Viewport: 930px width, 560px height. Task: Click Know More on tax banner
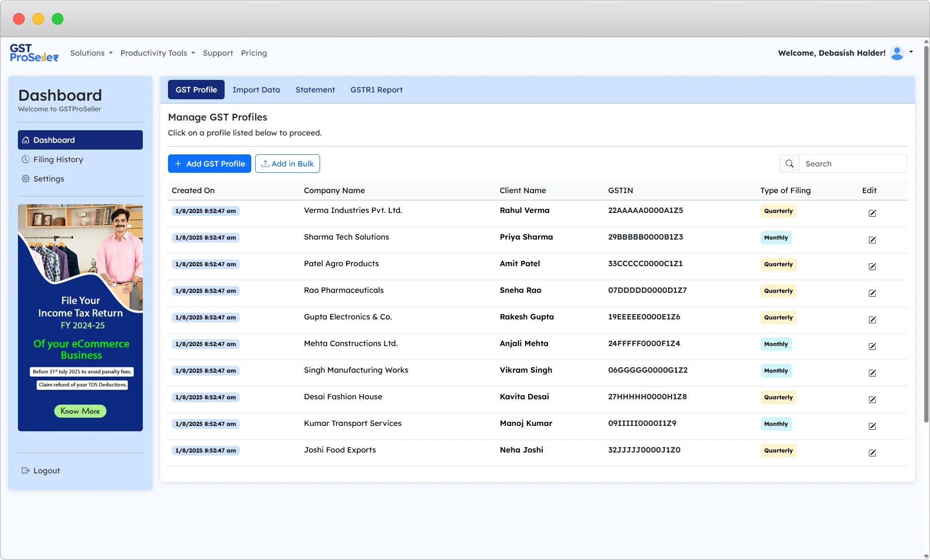click(x=80, y=411)
